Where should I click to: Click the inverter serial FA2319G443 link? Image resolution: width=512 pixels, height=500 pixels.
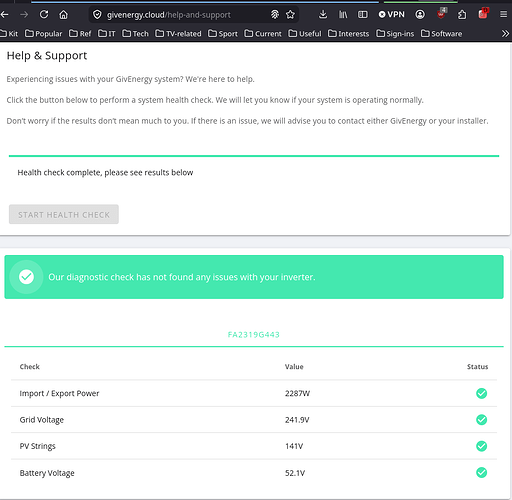pos(254,335)
